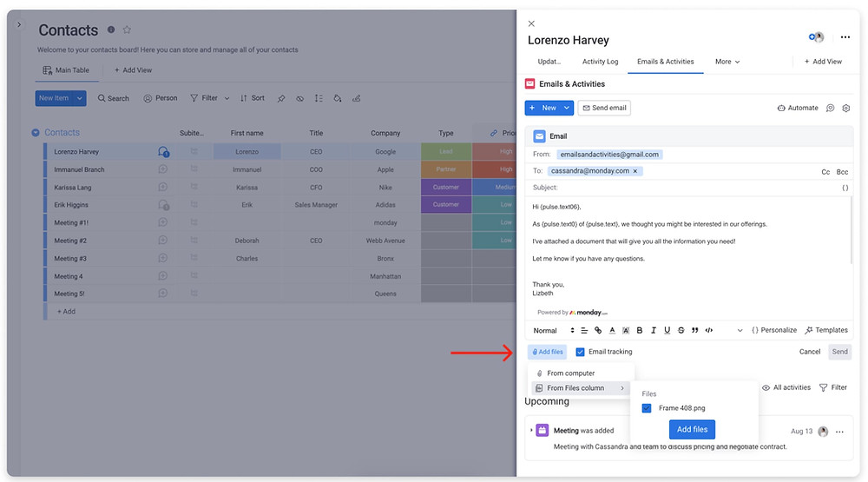This screenshot has height=482, width=868.
Task: Click the Add files attachment button
Action: (x=548, y=352)
